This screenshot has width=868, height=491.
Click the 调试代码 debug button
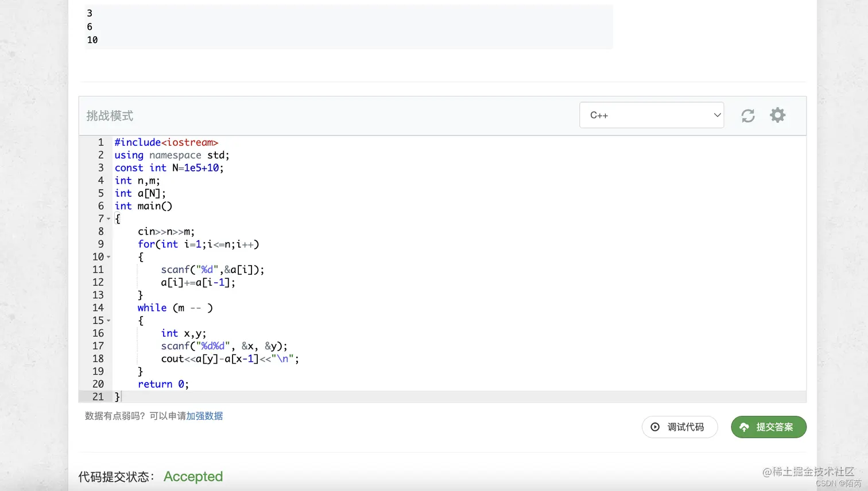[x=680, y=427]
